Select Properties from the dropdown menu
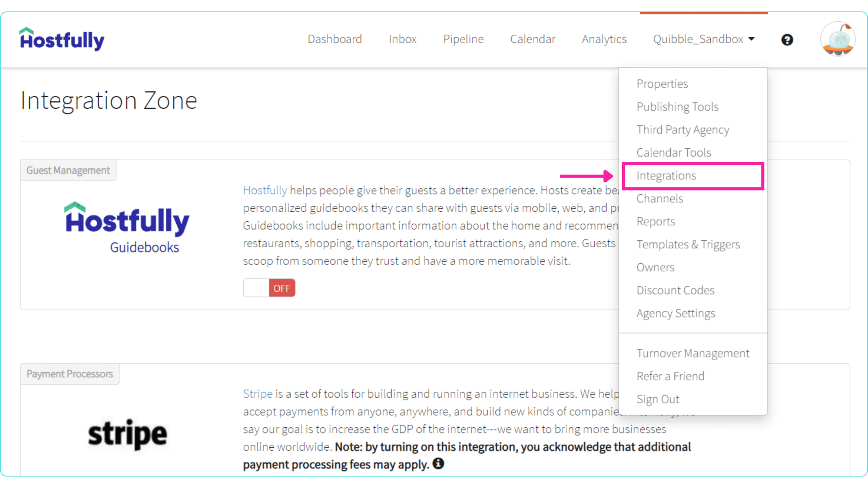 pos(662,84)
